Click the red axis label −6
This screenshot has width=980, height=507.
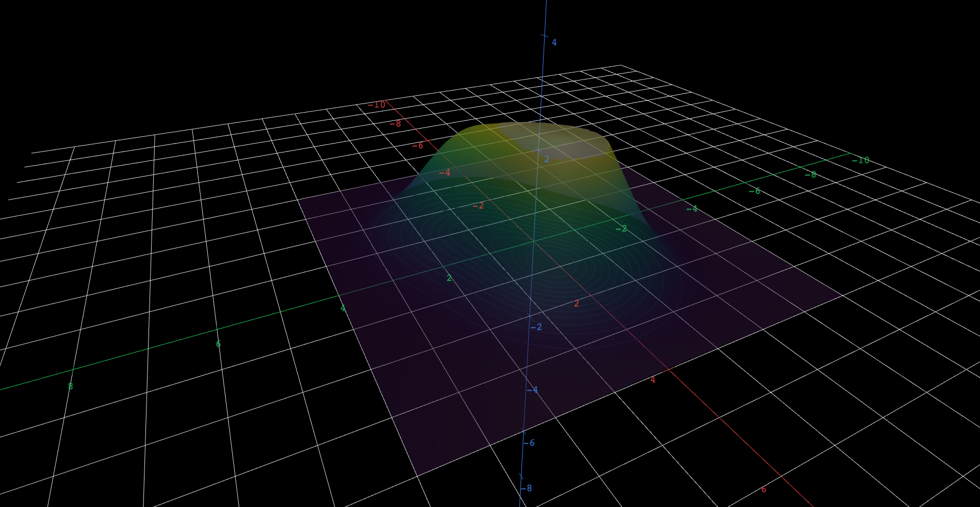point(418,145)
